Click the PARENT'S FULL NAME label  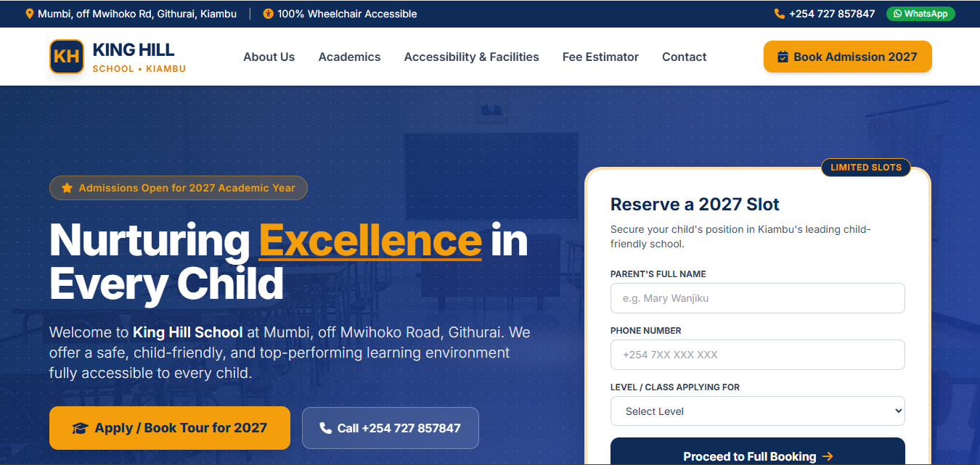coord(658,274)
